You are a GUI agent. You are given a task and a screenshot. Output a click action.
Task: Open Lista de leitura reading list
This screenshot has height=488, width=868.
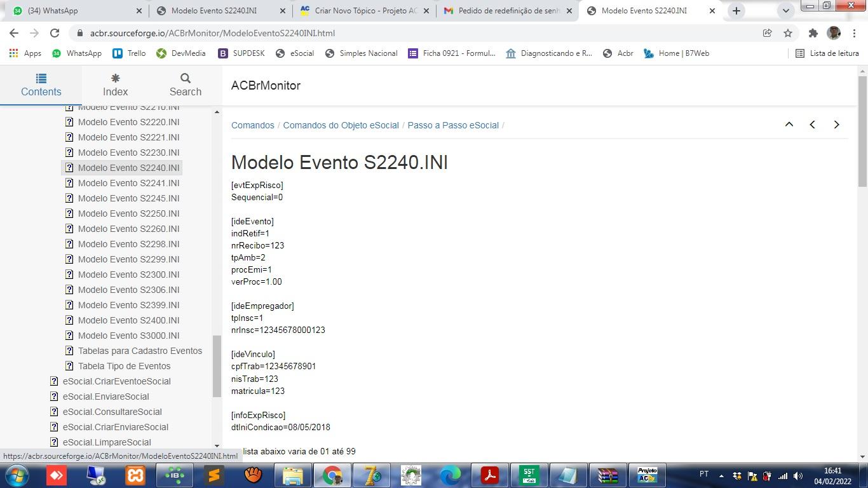827,53
